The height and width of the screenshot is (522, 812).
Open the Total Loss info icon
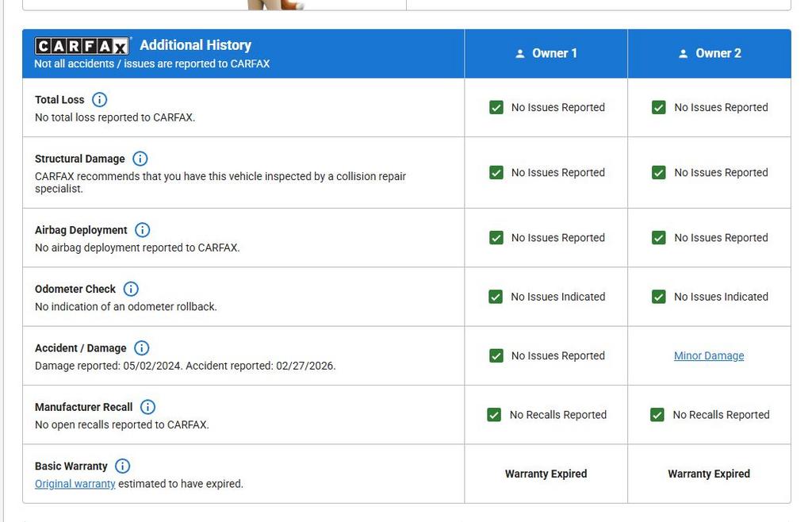click(x=99, y=99)
